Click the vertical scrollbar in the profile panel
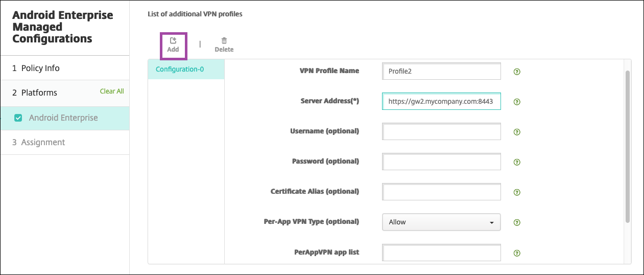This screenshot has height=275, width=644. pyautogui.click(x=628, y=146)
